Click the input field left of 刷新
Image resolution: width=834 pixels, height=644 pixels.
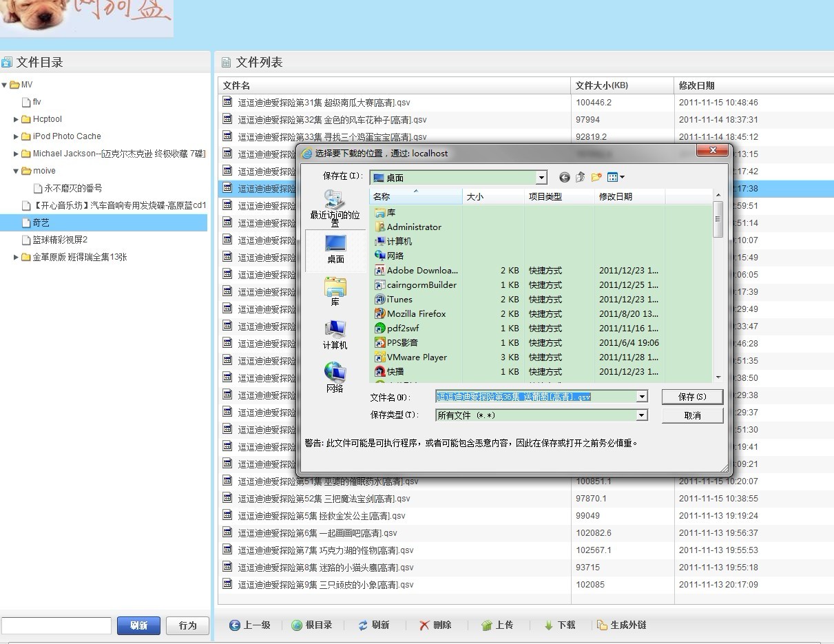pos(56,625)
